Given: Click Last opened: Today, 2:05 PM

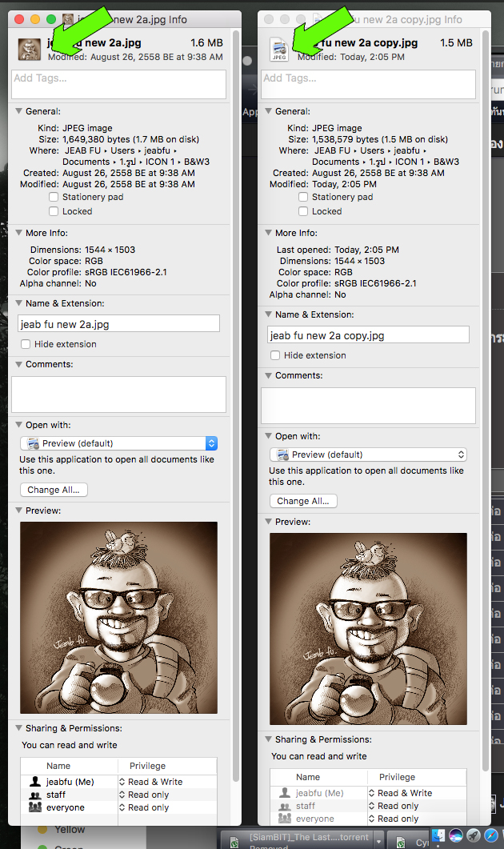Looking at the screenshot, I should click(x=338, y=250).
